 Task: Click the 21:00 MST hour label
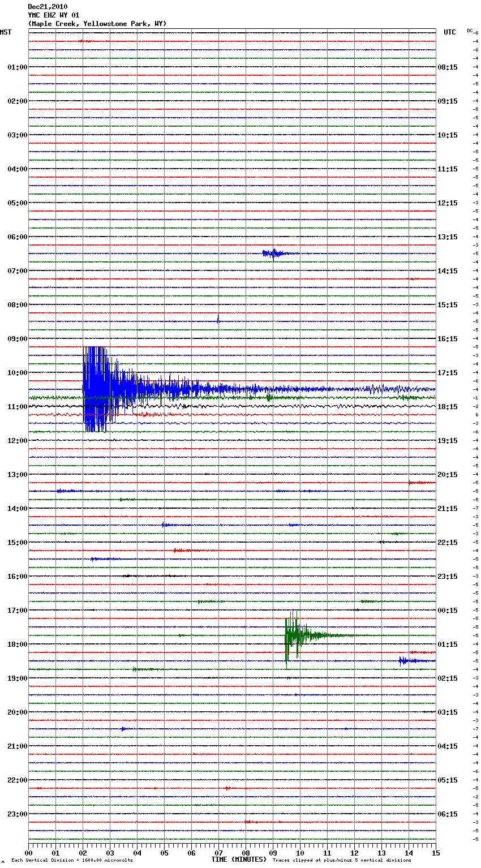click(x=18, y=746)
